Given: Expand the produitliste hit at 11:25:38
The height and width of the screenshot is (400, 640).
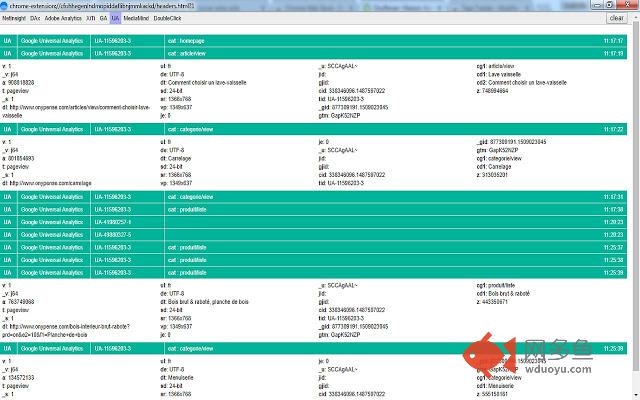Looking at the screenshot, I should pos(313,260).
